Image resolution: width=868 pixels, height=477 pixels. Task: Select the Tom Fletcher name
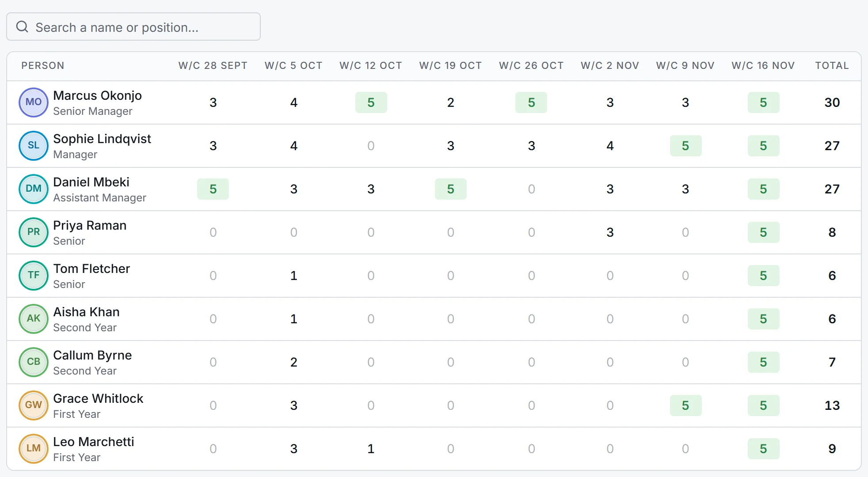click(x=91, y=269)
